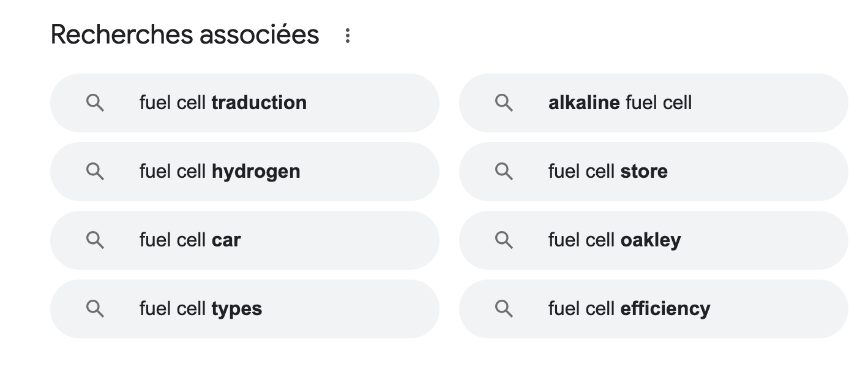
Task: Click the search icon beside fuel cell hydrogen
Action: coord(95,172)
